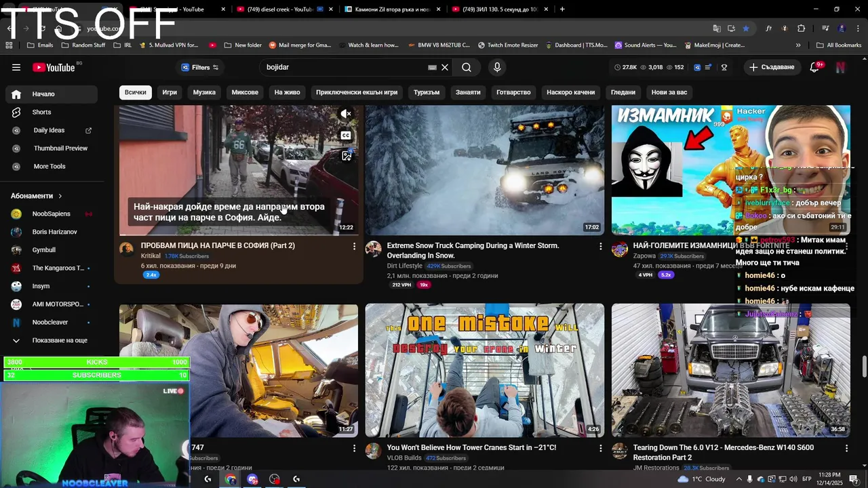Expand the Абонаменти subscriptions section
Image resolution: width=868 pixels, height=488 pixels.
[37, 196]
